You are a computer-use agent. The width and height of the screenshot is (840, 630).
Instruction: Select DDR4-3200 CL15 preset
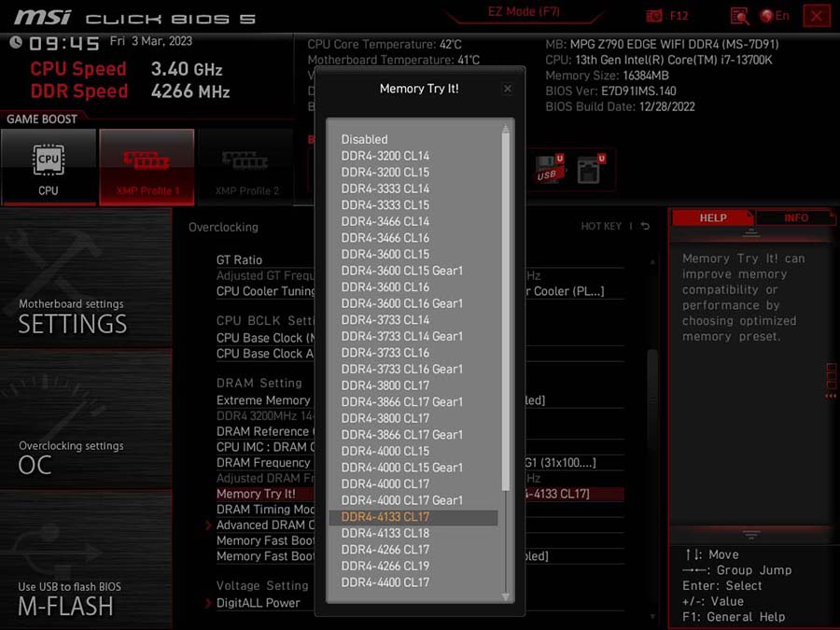(385, 173)
